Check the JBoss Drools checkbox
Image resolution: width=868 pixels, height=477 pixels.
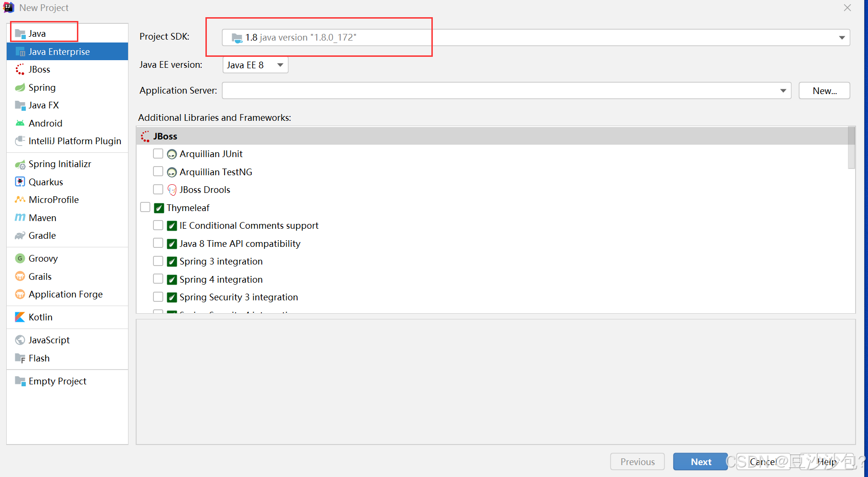click(x=158, y=190)
